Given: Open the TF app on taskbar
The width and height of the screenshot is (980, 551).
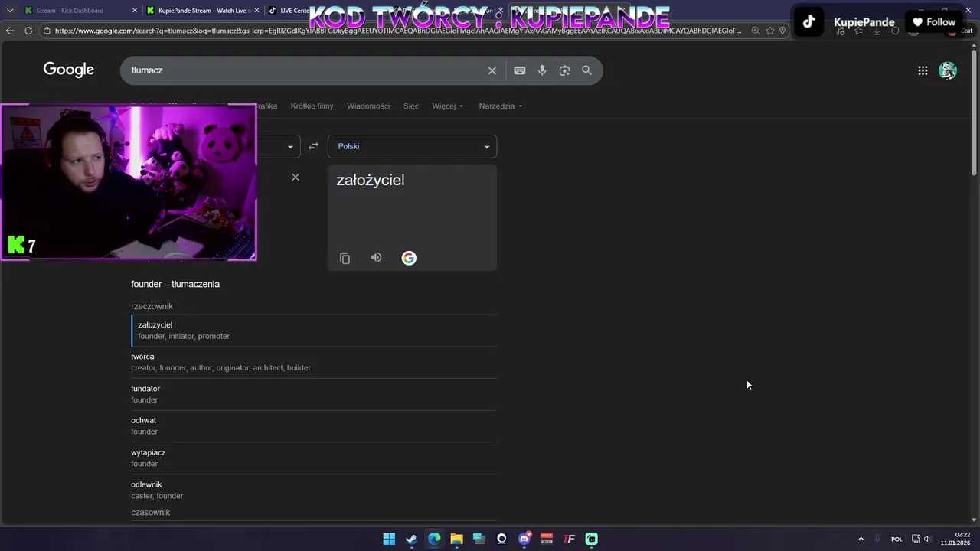Looking at the screenshot, I should point(569,539).
